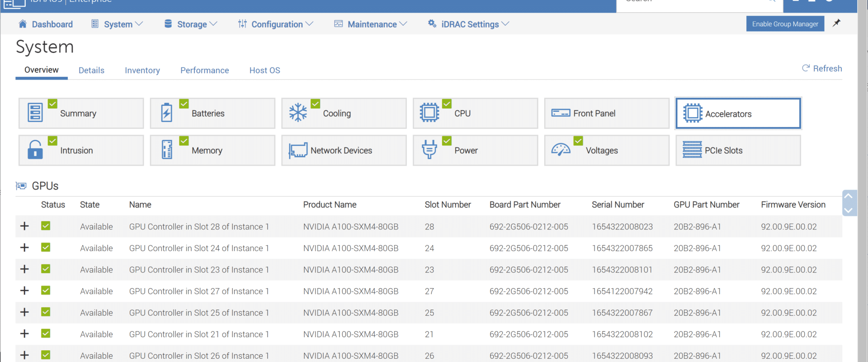This screenshot has width=868, height=362.
Task: Click the Voltages gauge icon
Action: click(x=561, y=150)
